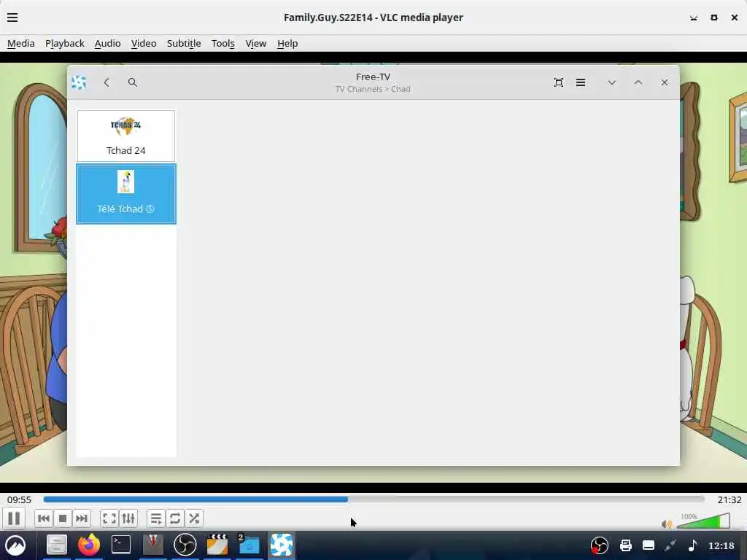
Task: Open VLC window hamburger menu
Action: (12, 17)
